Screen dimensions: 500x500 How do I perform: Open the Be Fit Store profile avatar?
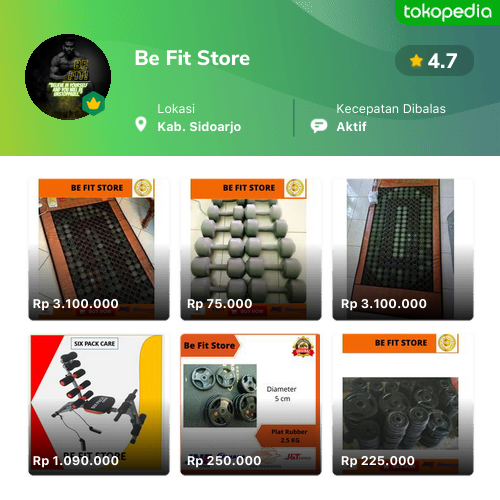68,77
